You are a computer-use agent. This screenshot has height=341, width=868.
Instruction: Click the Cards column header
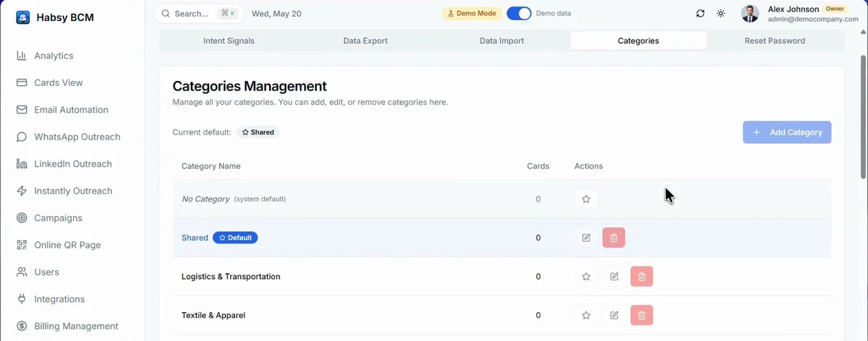(x=538, y=166)
